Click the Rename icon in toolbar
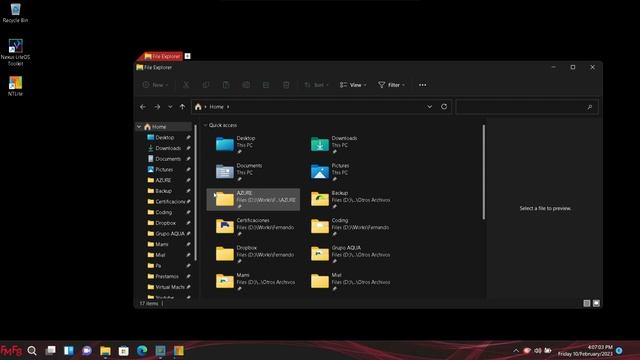The height and width of the screenshot is (360, 640). coord(246,85)
